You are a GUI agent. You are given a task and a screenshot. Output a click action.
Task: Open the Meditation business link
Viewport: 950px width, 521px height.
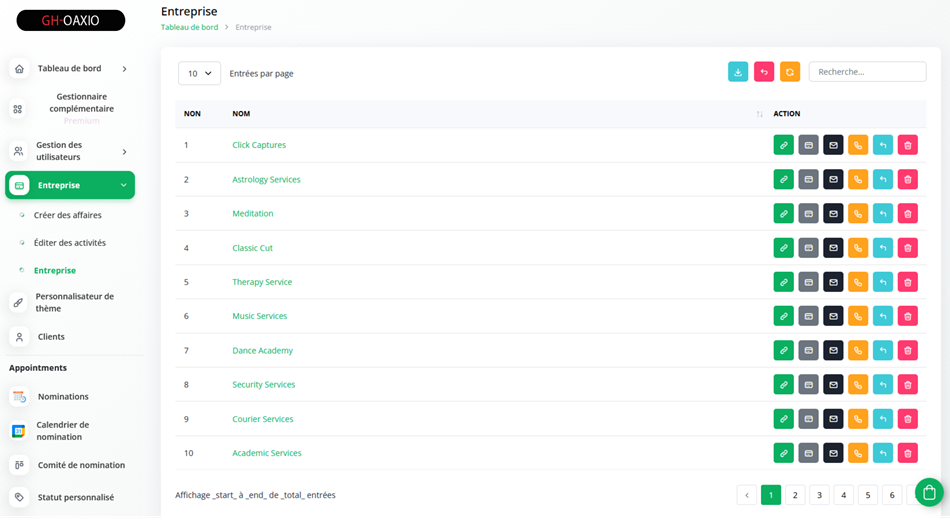[x=253, y=213]
